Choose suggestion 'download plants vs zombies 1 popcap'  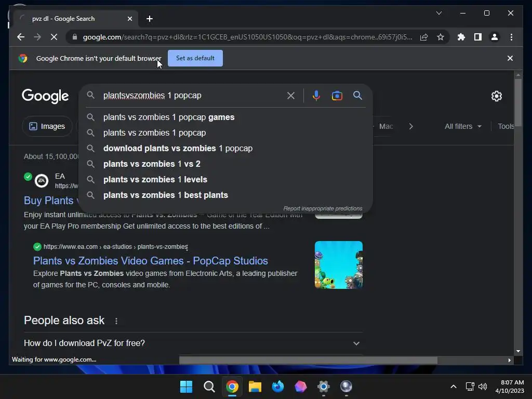[225, 148]
